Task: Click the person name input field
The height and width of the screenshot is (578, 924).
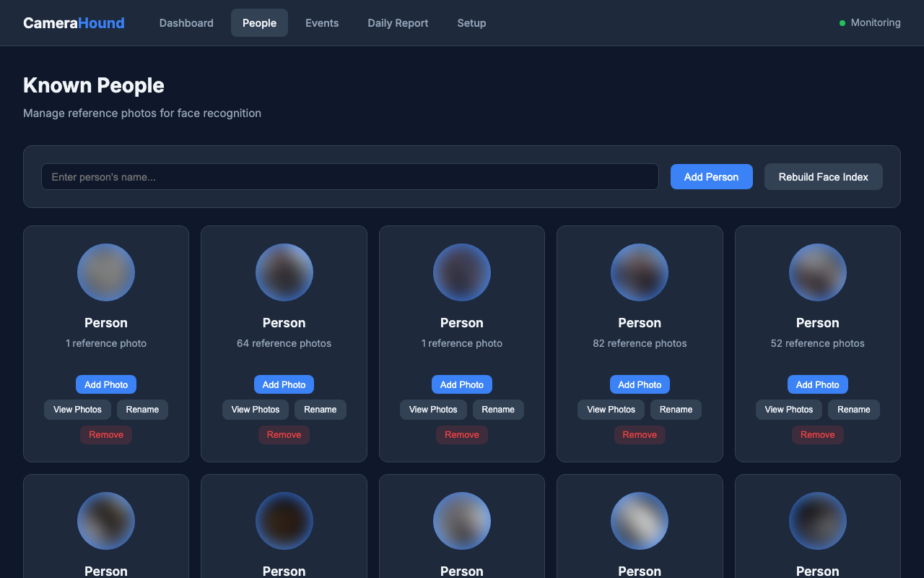Action: coord(350,176)
